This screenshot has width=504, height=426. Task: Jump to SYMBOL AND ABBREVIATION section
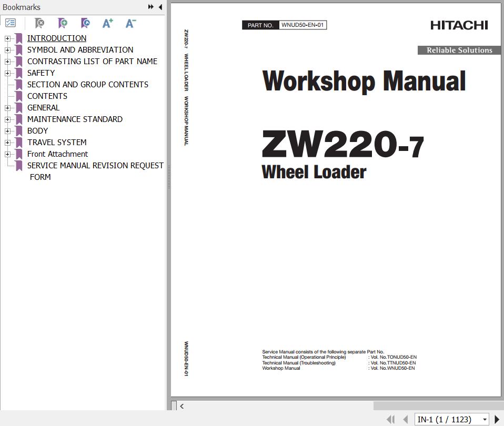(x=80, y=50)
